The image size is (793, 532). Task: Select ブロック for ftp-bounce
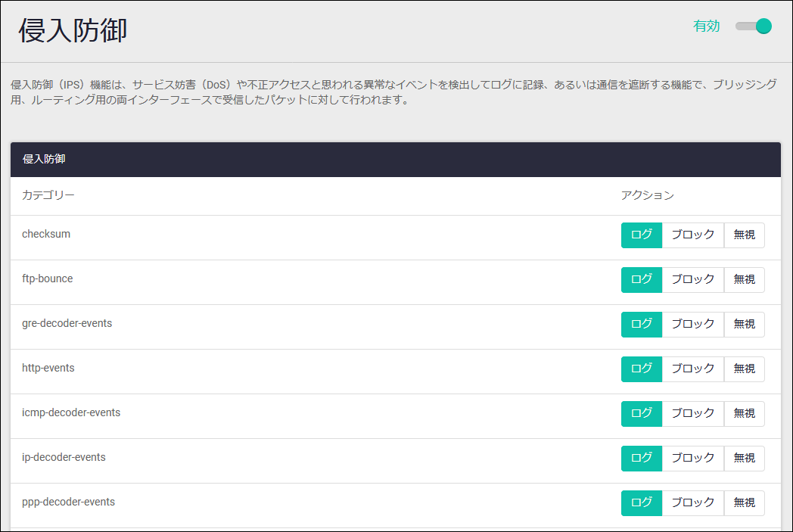(x=692, y=279)
